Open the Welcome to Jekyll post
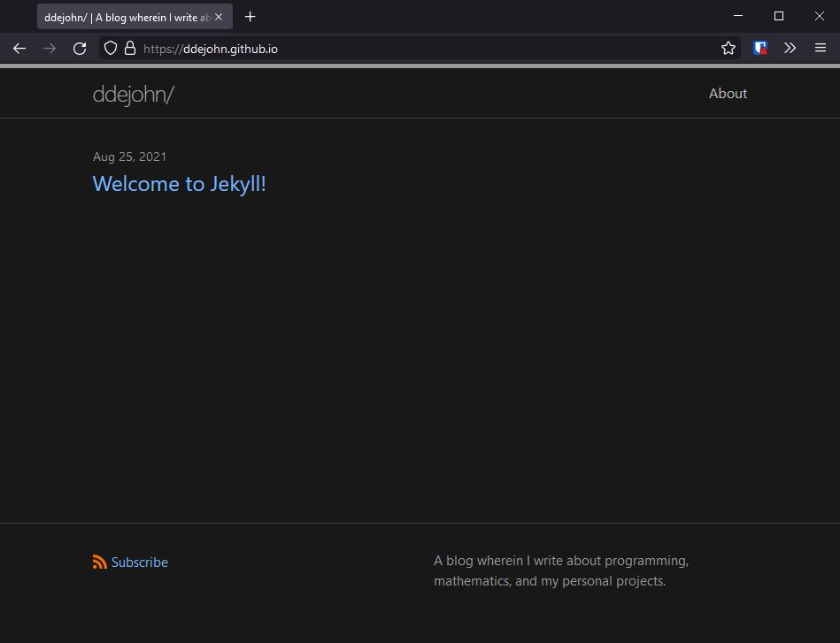 pyautogui.click(x=179, y=184)
